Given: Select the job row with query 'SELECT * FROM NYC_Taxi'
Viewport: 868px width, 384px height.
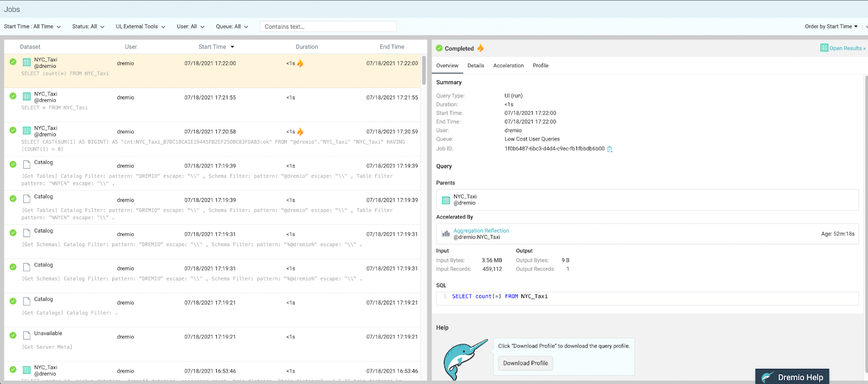Looking at the screenshot, I should [x=212, y=105].
